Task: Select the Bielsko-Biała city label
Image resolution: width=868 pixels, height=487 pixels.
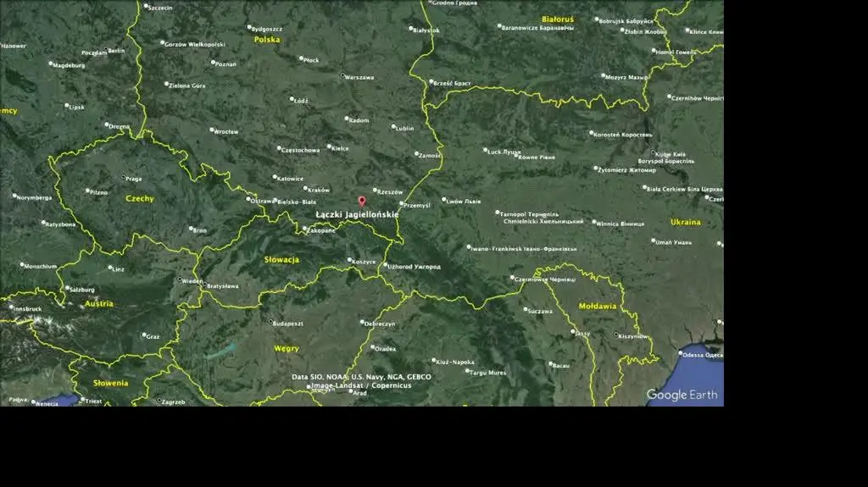Action: tap(297, 202)
